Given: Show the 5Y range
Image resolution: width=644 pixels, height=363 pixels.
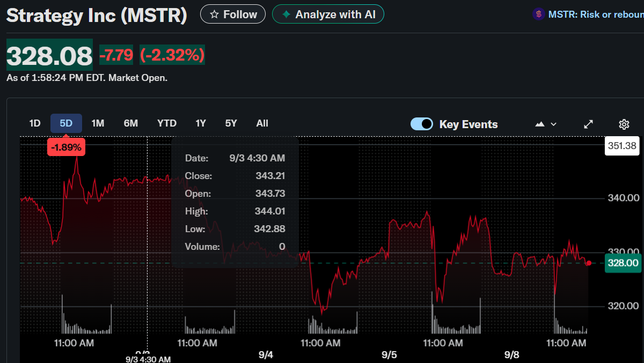Looking at the screenshot, I should [x=231, y=123].
